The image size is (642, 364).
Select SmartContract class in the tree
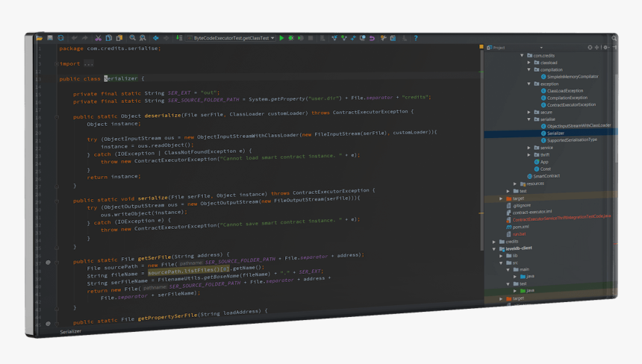tap(546, 176)
